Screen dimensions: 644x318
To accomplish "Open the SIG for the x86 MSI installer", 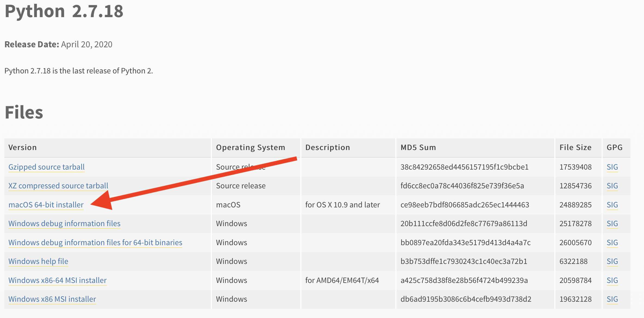I will point(612,299).
